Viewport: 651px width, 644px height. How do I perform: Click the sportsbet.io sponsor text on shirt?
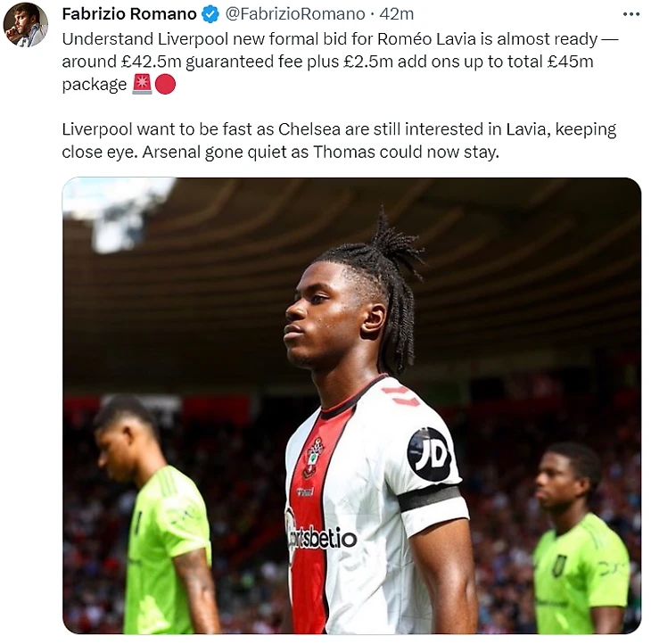click(322, 538)
